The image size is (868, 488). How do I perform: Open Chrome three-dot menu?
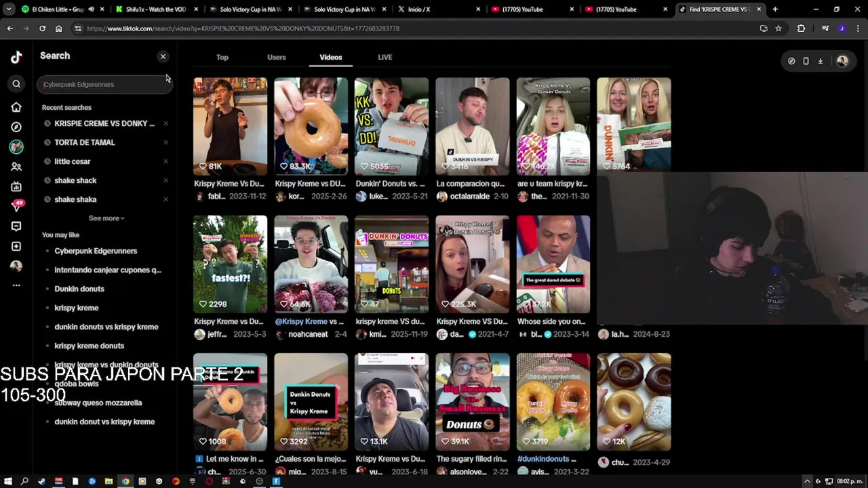tap(858, 28)
